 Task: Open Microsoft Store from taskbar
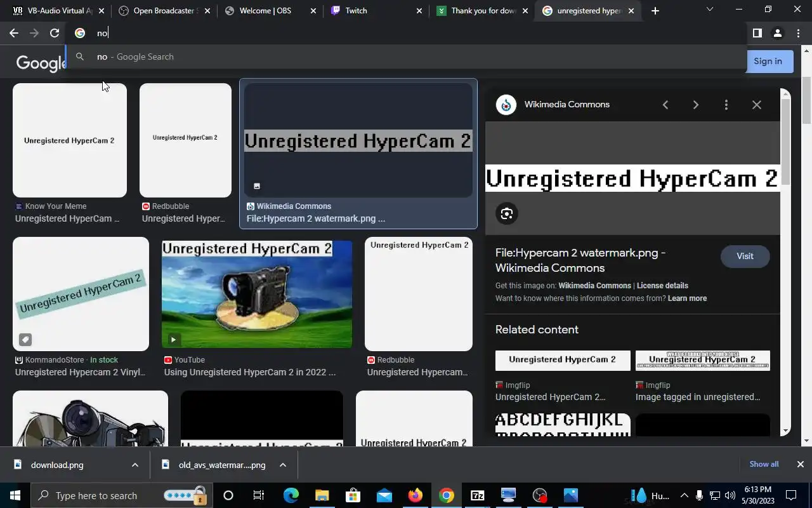click(353, 495)
